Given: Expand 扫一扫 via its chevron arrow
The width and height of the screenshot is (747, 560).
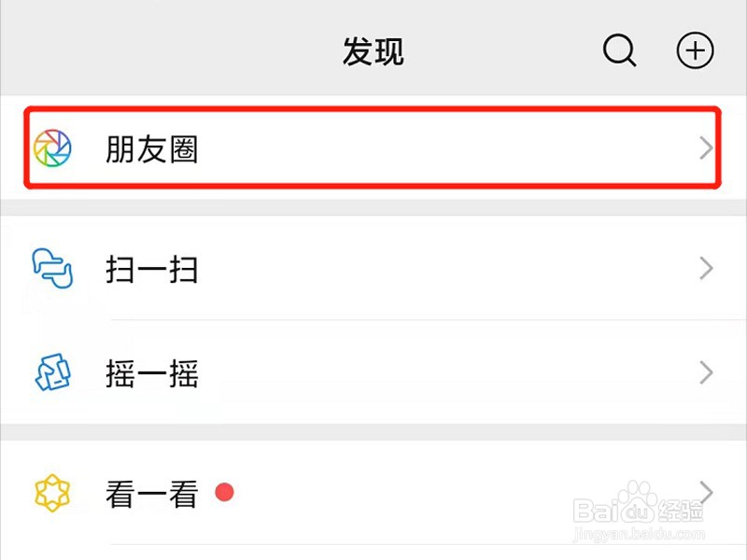Looking at the screenshot, I should click(707, 269).
